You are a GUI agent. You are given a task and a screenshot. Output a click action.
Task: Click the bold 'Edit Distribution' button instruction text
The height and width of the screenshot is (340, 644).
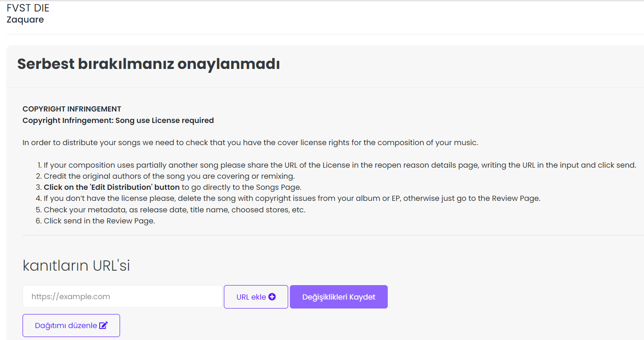point(112,187)
